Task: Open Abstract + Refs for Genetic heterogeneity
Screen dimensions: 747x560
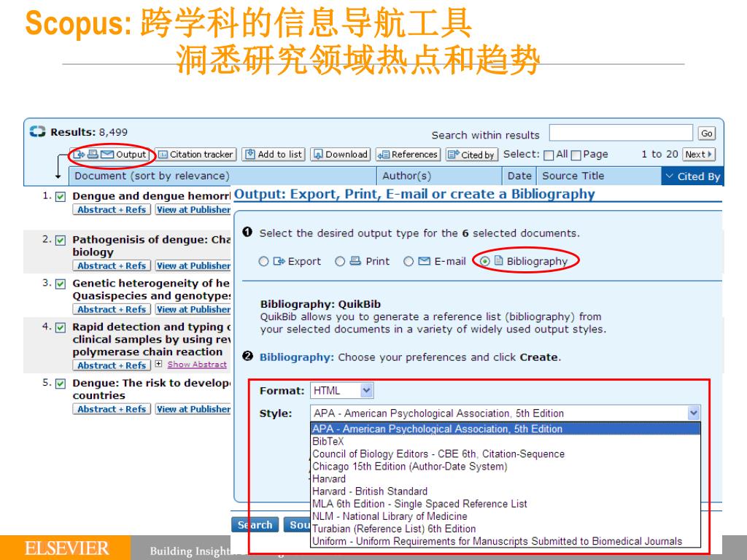Action: 112,309
